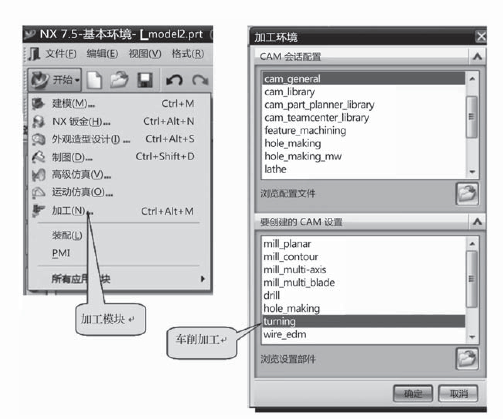This screenshot has width=504, height=420.
Task: Collapse the CAM 会话配置 section
Action: point(477,57)
